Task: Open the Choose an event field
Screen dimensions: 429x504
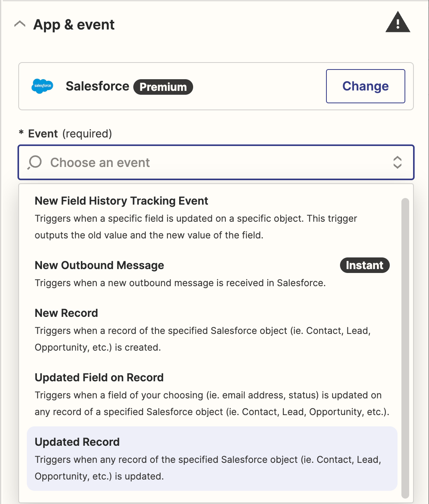Action: (x=216, y=162)
